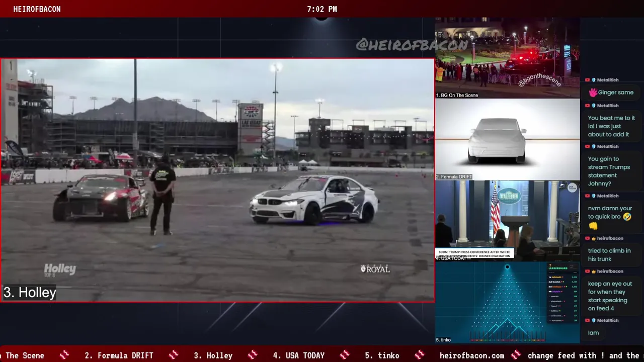Open heirofbacon.com in the bottom ticker

tap(471, 355)
